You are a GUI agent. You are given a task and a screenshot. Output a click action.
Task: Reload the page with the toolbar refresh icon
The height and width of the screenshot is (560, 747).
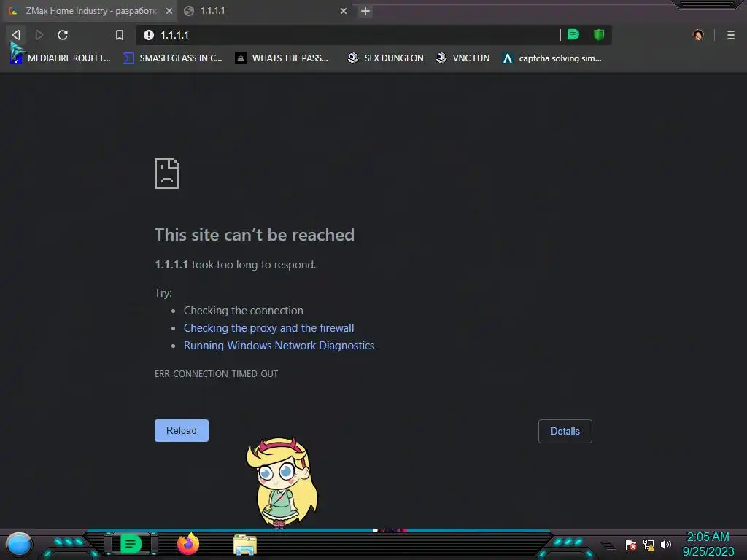click(63, 35)
